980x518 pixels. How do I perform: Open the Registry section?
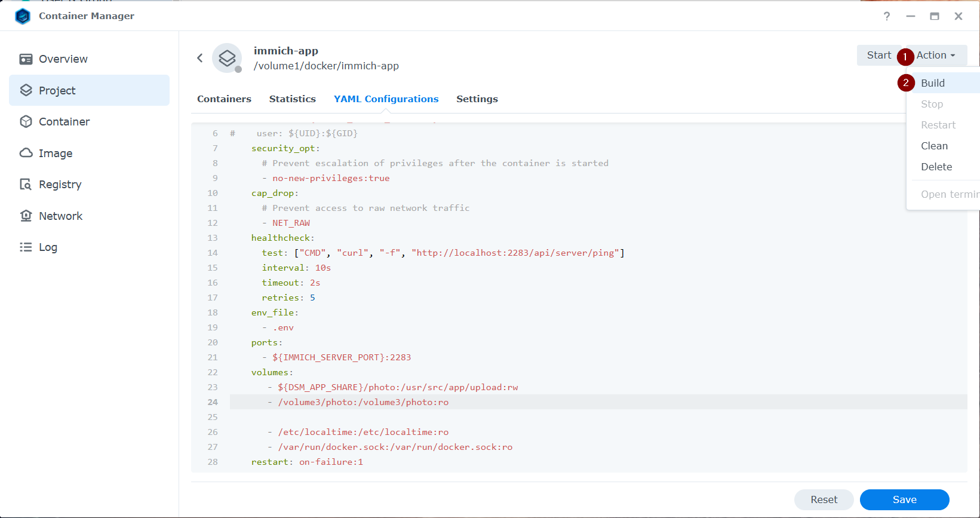(x=90, y=185)
